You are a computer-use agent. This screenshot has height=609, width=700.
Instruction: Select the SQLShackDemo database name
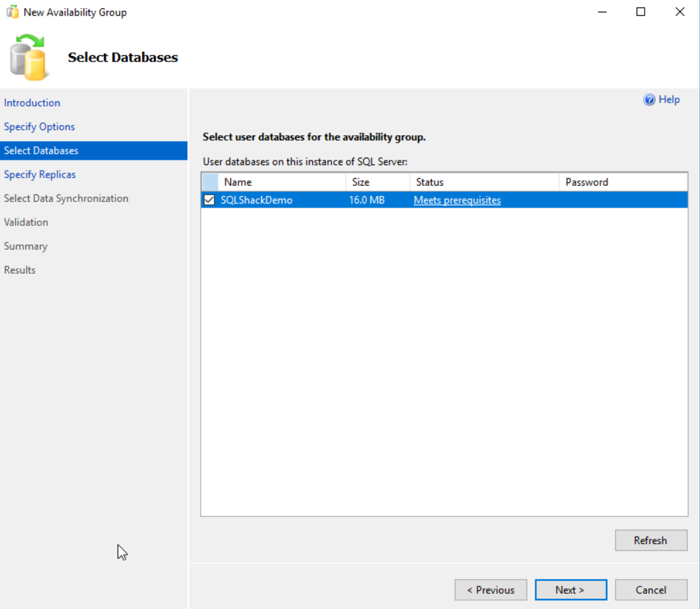tap(257, 200)
